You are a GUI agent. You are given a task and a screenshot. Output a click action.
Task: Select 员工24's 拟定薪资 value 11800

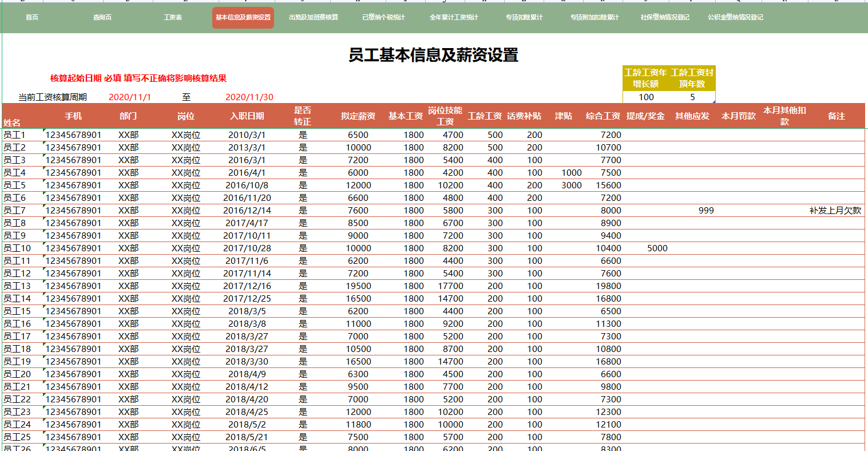[x=358, y=425]
